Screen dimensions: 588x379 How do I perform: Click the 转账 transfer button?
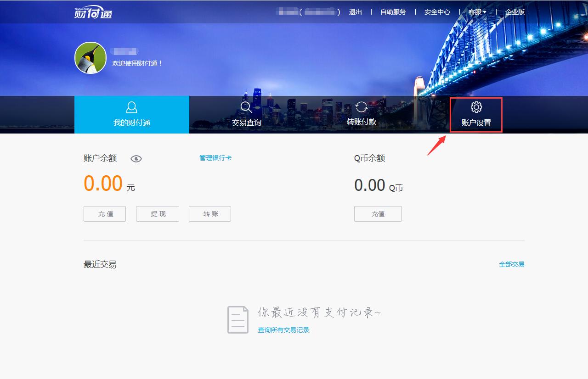[209, 213]
